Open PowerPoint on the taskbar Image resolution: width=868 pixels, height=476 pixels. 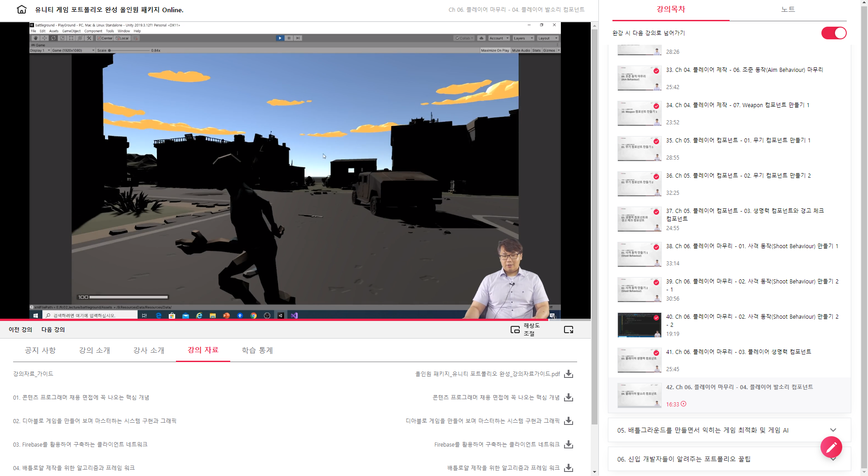point(226,316)
